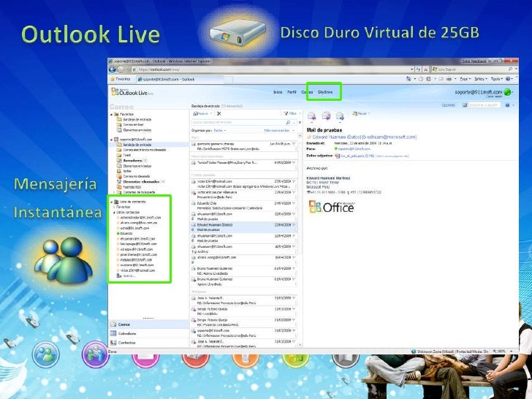This screenshot has width=532, height=399.
Task: Click the Windows Messenger buddies icon on the slide
Action: pyautogui.click(x=64, y=261)
